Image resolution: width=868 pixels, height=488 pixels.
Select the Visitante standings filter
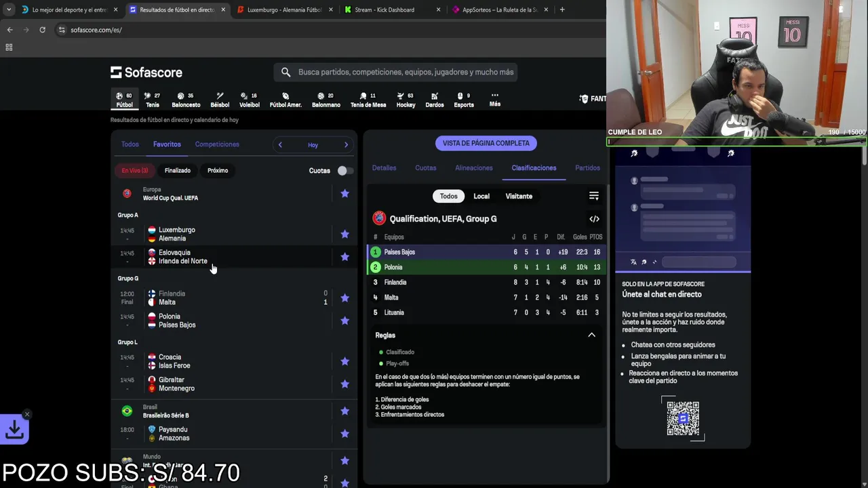coord(519,196)
